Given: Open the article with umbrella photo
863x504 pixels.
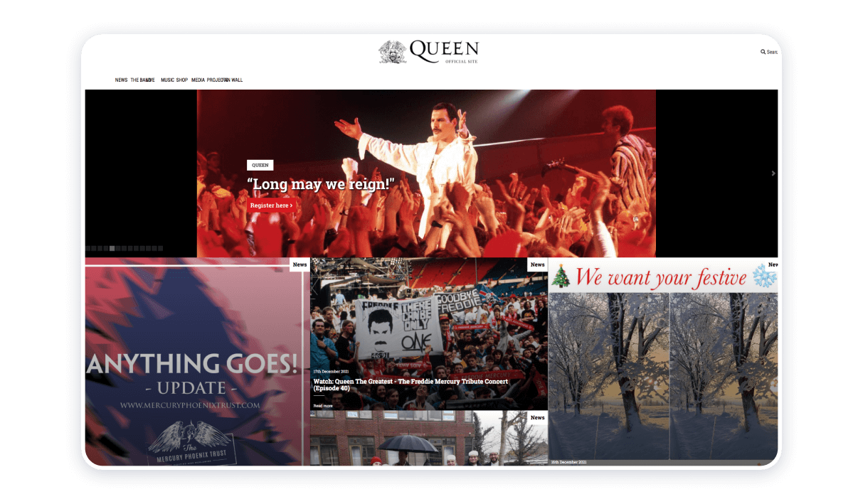Looking at the screenshot, I should [428, 438].
